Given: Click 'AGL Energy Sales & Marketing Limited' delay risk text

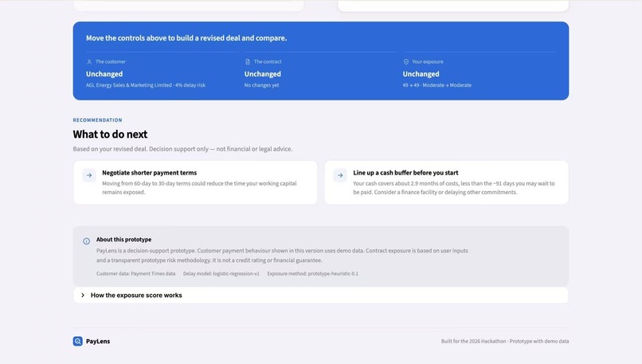Looking at the screenshot, I should pyautogui.click(x=146, y=85).
